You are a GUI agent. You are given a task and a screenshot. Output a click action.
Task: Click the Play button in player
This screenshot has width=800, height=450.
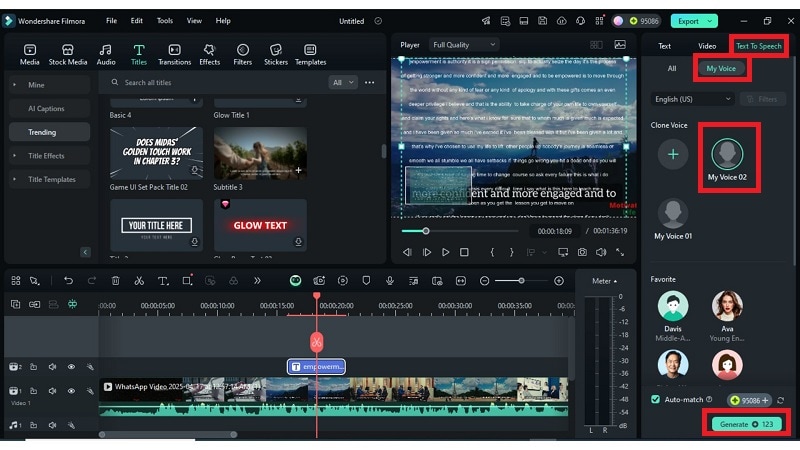445,252
